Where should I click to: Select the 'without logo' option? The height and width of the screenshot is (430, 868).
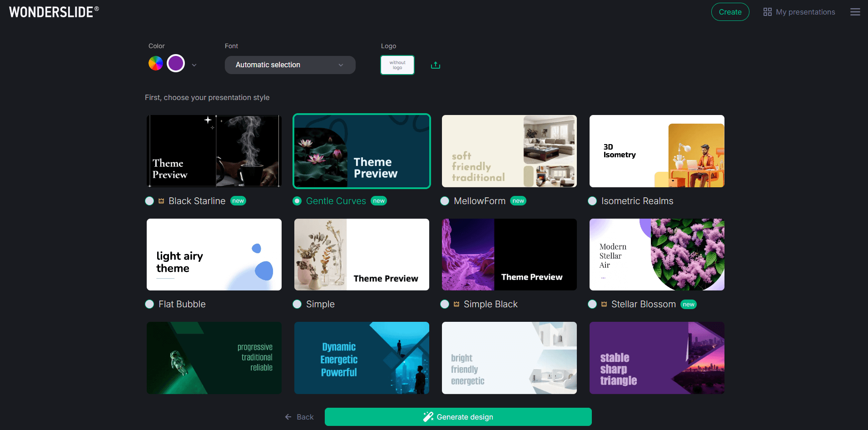point(397,65)
